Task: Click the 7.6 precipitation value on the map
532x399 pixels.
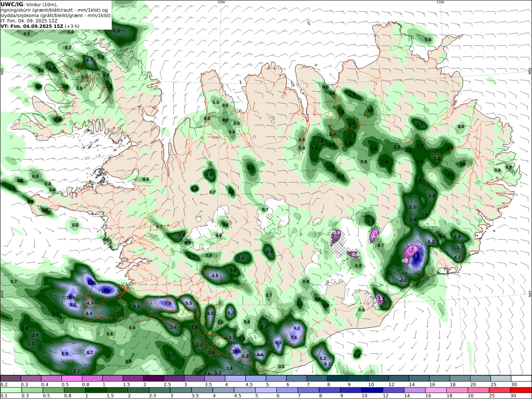Action: [294, 338]
